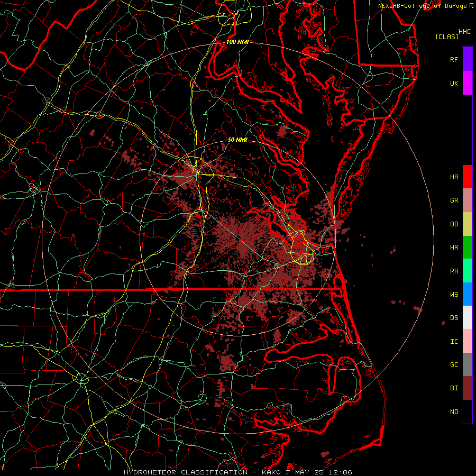Viewport: 476px width, 476px height.
Task: Click the [CLAS] legend header
Action: click(447, 36)
